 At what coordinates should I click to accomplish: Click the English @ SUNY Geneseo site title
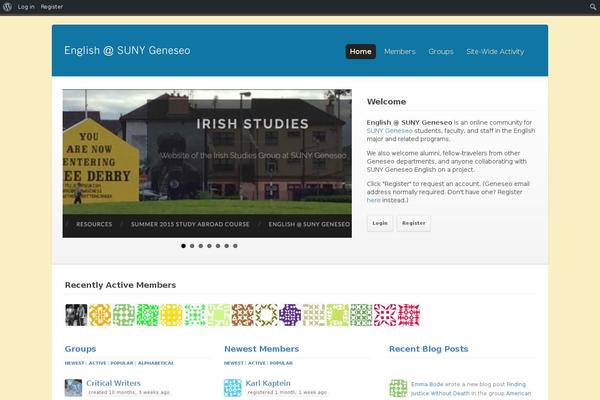click(127, 50)
